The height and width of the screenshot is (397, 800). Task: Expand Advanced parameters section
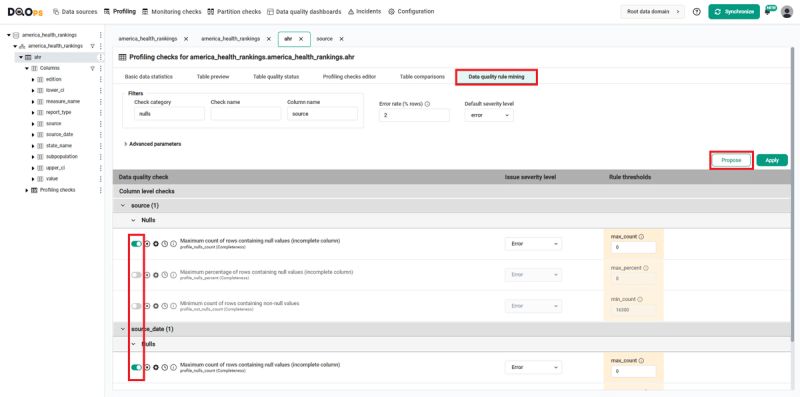point(153,144)
